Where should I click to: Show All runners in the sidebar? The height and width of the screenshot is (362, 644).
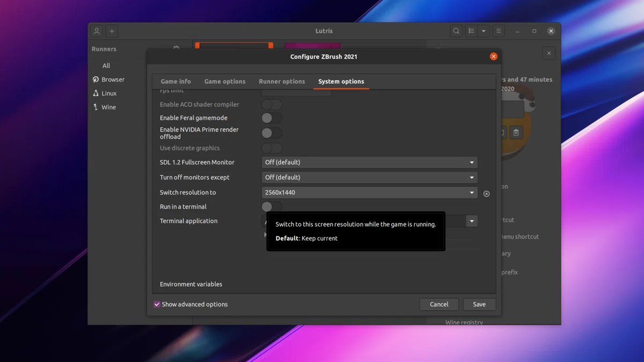pos(106,65)
